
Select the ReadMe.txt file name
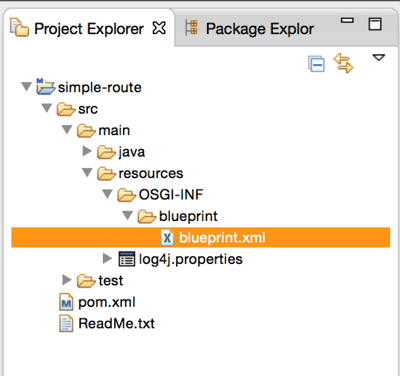tap(116, 323)
